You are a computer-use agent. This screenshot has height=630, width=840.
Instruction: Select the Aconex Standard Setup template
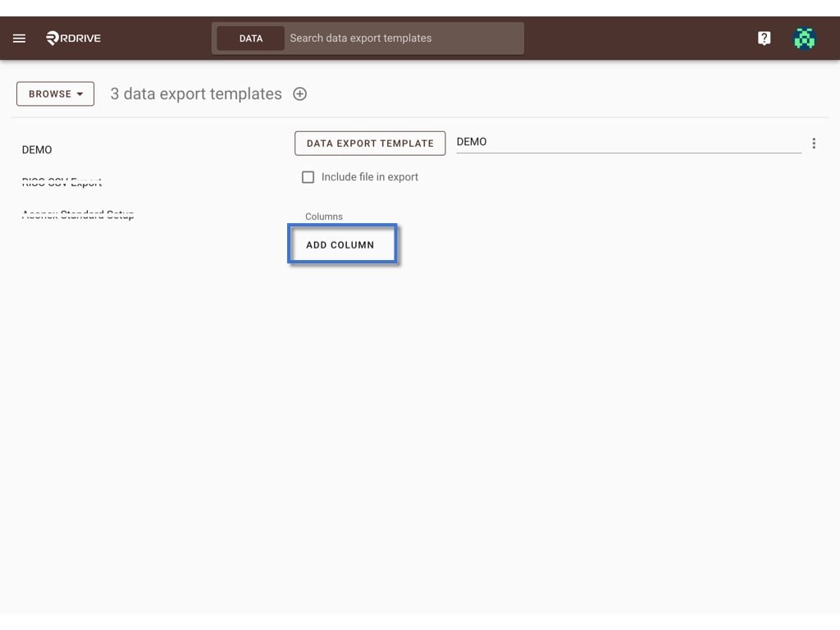(x=78, y=215)
